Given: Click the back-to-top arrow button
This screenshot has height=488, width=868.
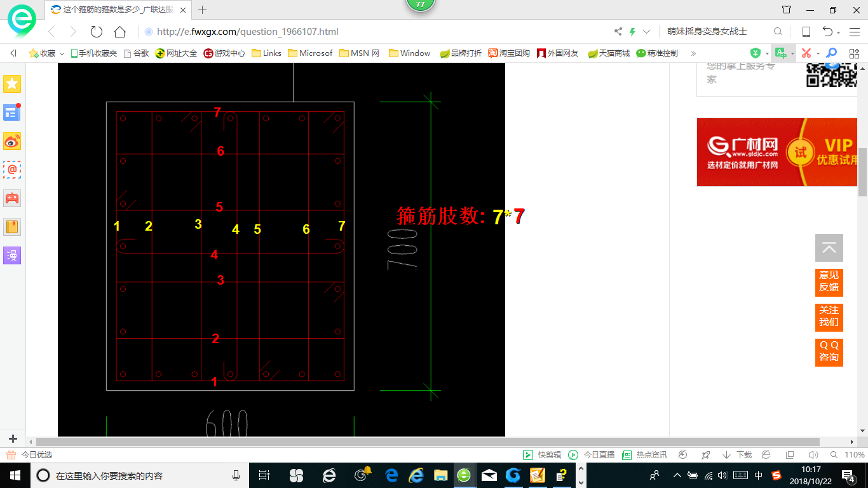Looking at the screenshot, I should [829, 248].
